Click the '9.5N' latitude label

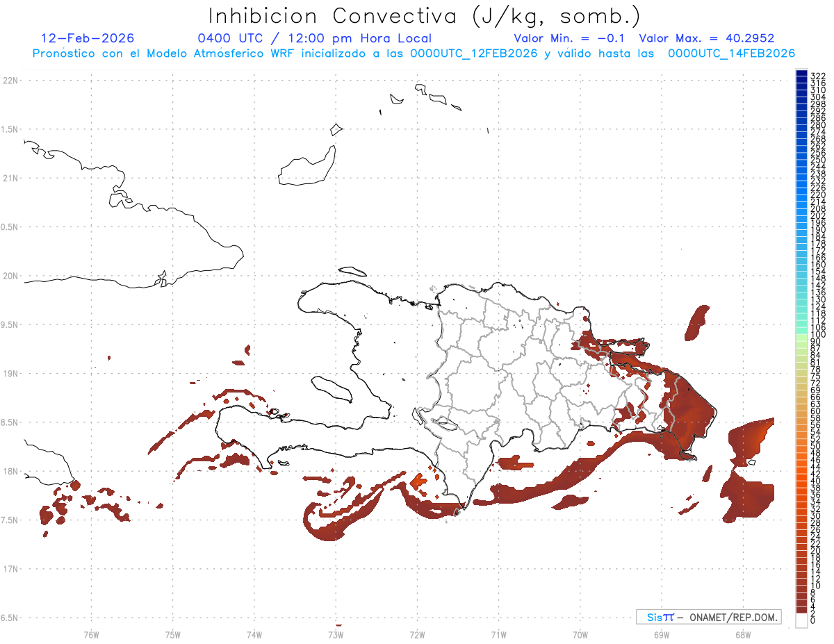10,325
